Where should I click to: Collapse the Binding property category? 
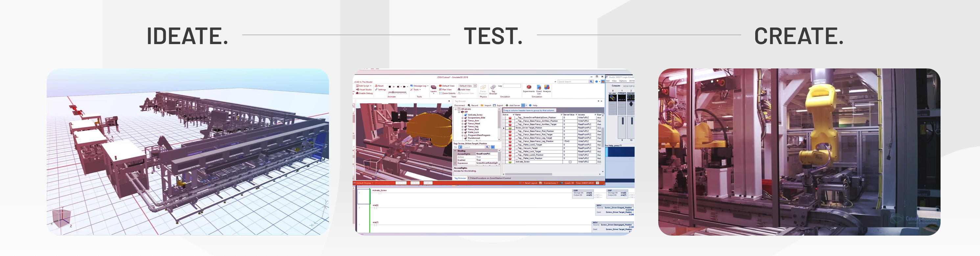[455, 151]
